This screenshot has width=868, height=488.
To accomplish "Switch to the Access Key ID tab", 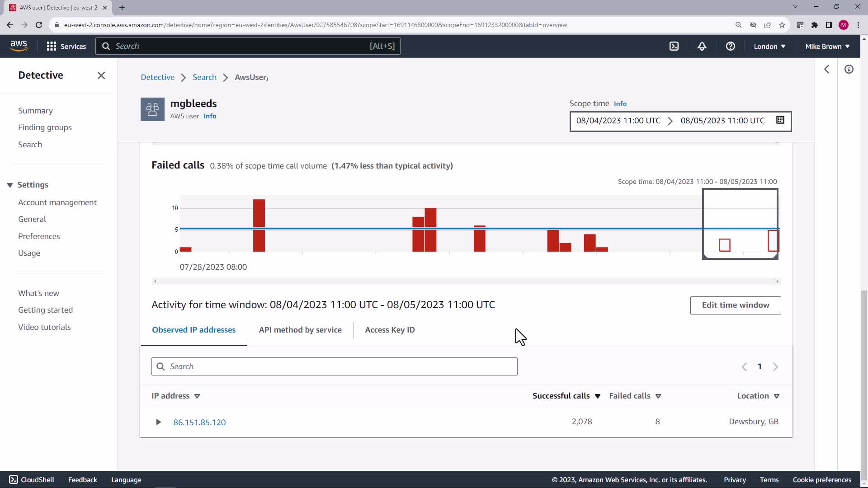I will 390,330.
